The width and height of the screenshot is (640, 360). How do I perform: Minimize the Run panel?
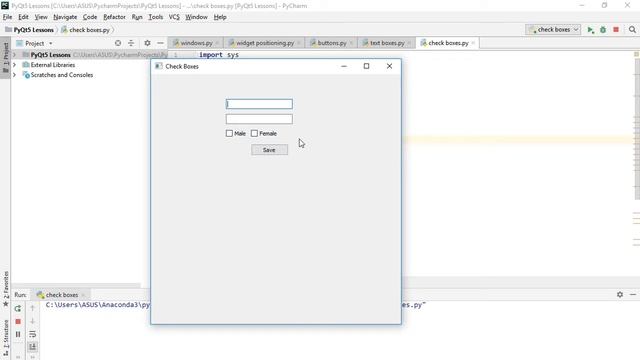[x=633, y=294]
